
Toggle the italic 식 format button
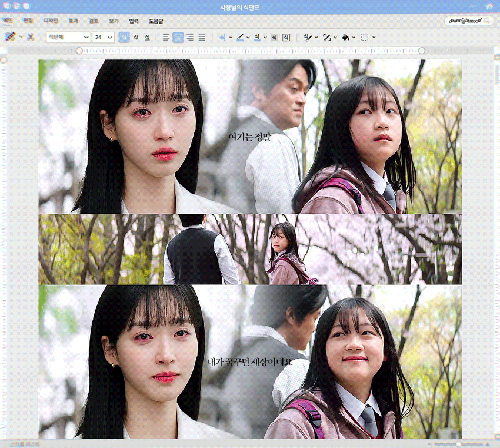[136, 37]
